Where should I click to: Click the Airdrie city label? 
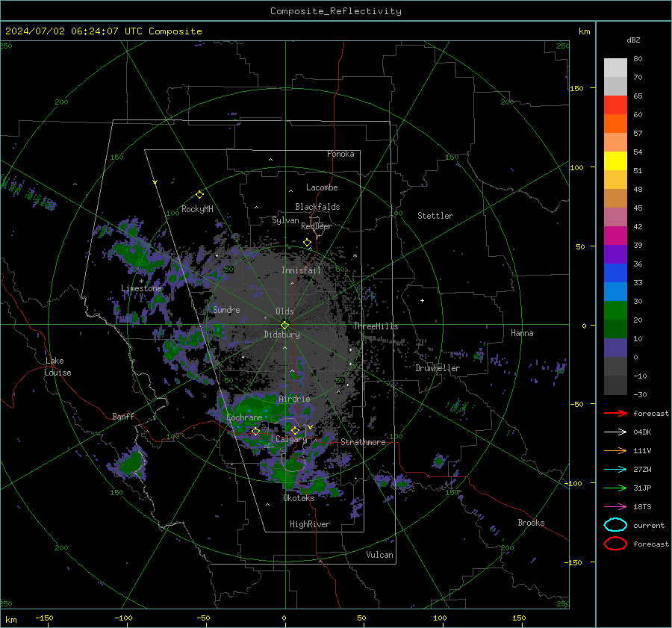point(294,399)
